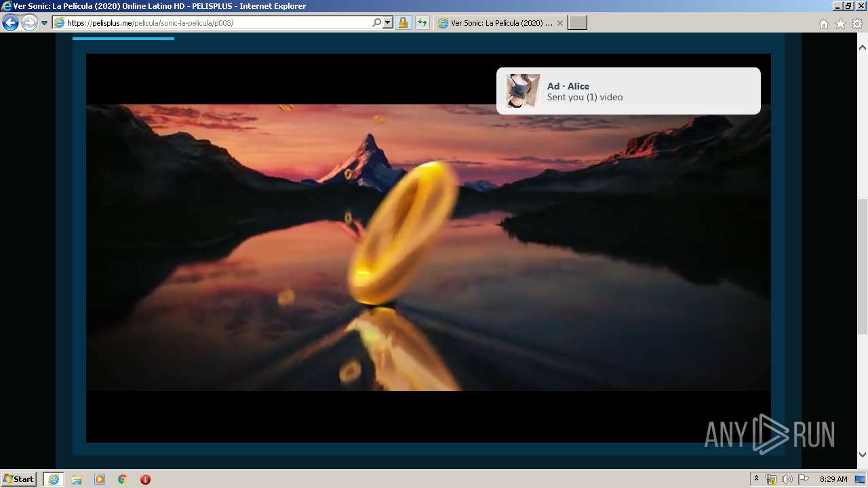
Task: Click the Internet Explorer logo in the title bar
Action: 7,6
